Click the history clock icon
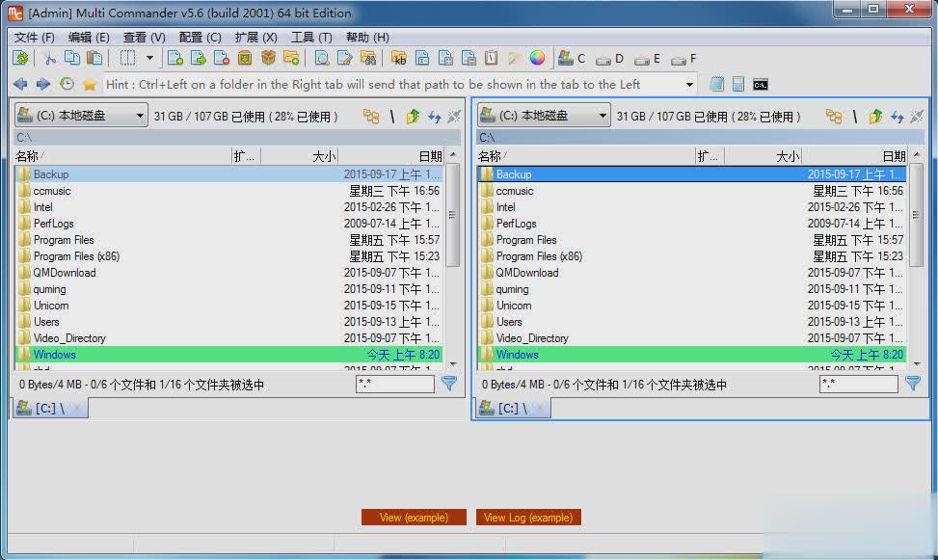Image resolution: width=938 pixels, height=560 pixels. pyautogui.click(x=67, y=85)
